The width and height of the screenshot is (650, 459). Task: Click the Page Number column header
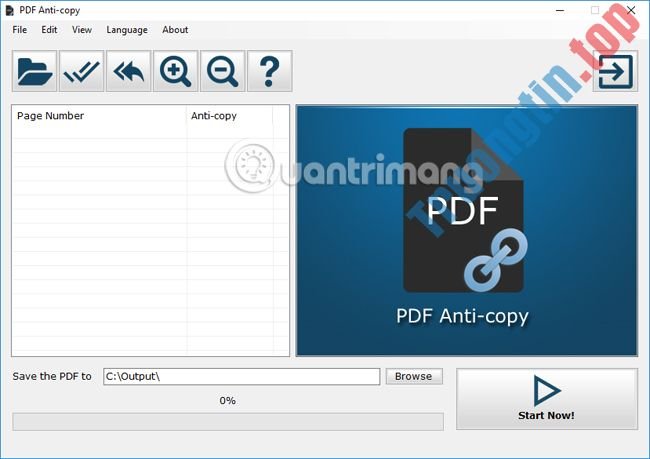click(99, 116)
